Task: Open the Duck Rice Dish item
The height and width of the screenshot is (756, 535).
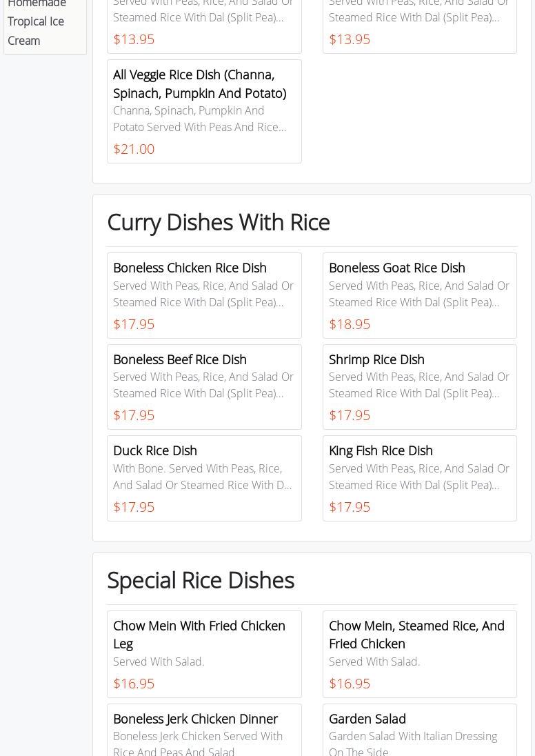Action: [155, 450]
